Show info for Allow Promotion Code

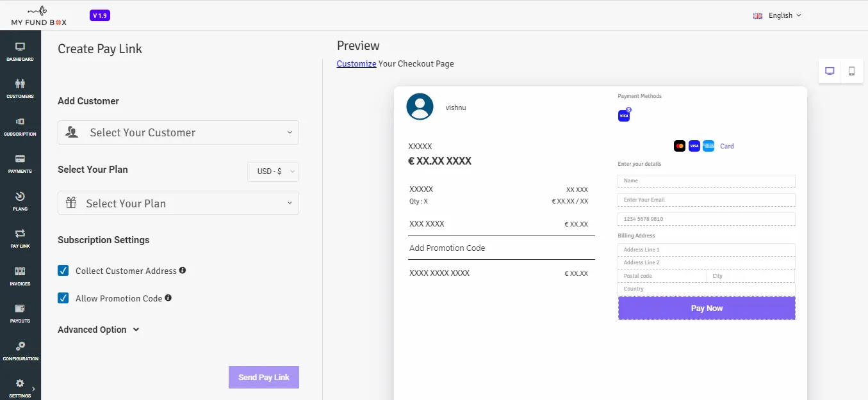pyautogui.click(x=168, y=298)
